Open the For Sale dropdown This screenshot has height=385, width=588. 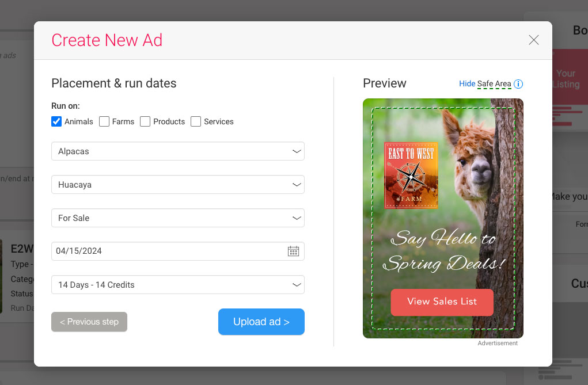coord(178,218)
